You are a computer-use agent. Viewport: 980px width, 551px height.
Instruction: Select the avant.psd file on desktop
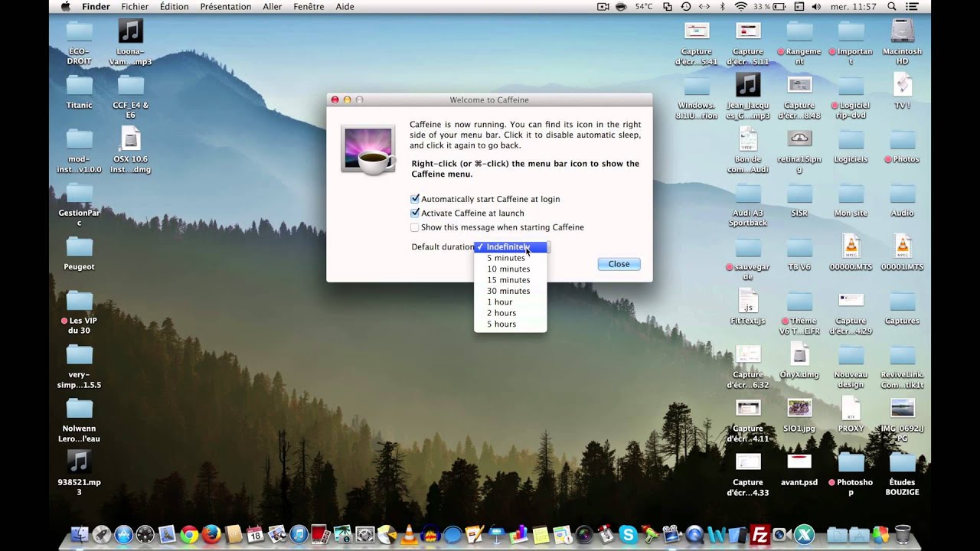click(799, 468)
